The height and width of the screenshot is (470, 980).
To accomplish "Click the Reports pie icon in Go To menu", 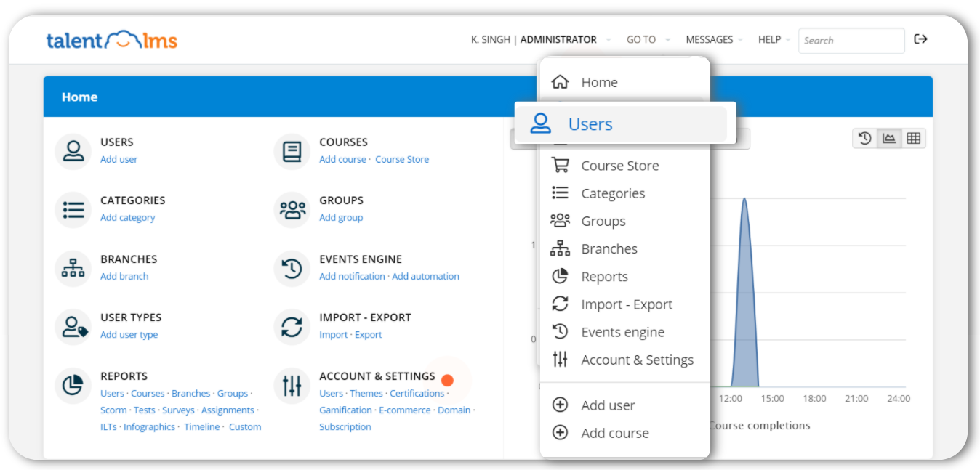I will coord(560,277).
